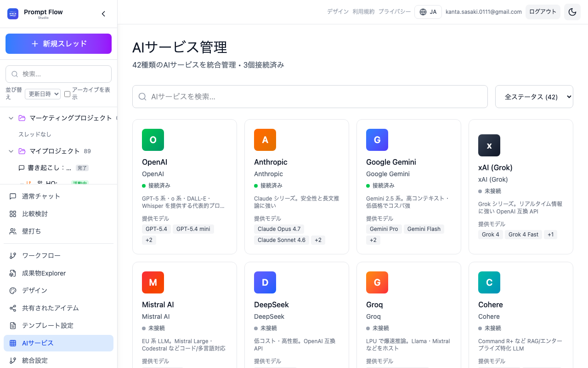Open 統合設定 in the sidebar

pos(58,361)
